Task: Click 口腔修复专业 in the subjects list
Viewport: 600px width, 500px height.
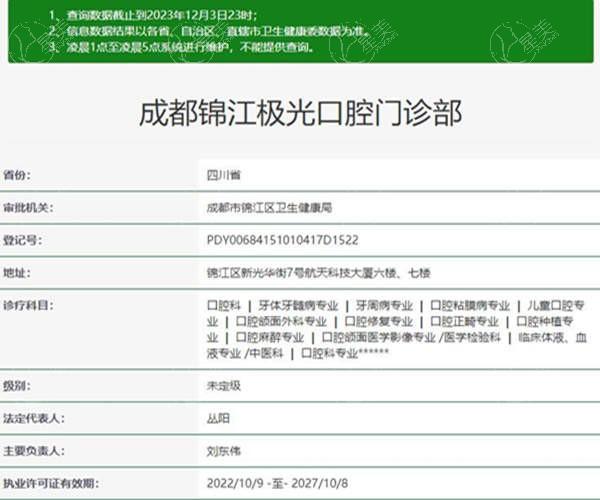Action: click(379, 321)
